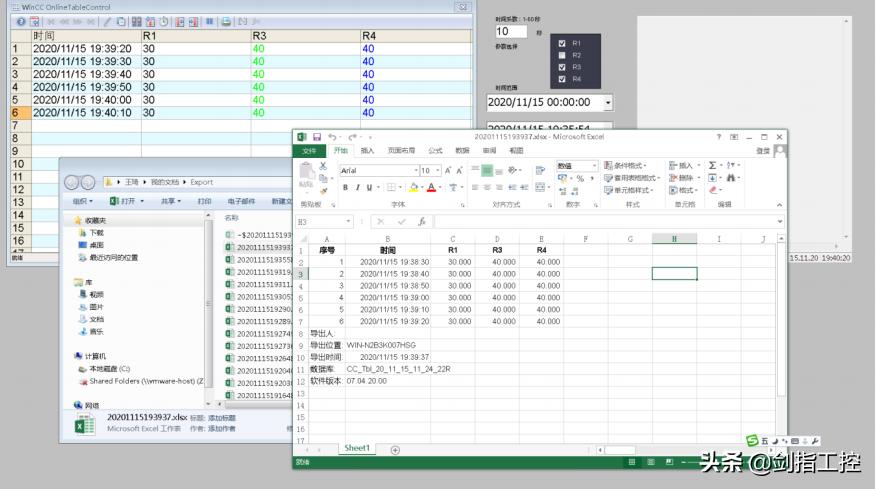Add a new sheet with the plus icon
Viewport: 876px width, 489px height.
(x=395, y=450)
